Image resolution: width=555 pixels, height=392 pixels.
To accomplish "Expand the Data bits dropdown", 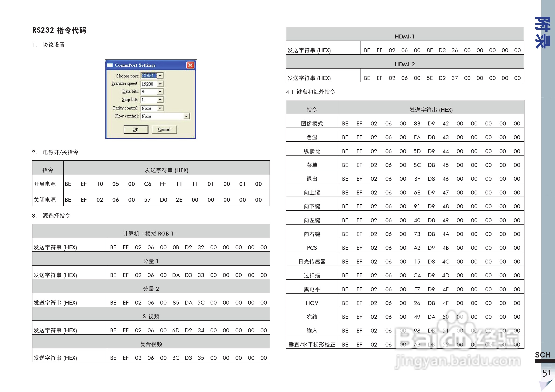I will [x=160, y=92].
